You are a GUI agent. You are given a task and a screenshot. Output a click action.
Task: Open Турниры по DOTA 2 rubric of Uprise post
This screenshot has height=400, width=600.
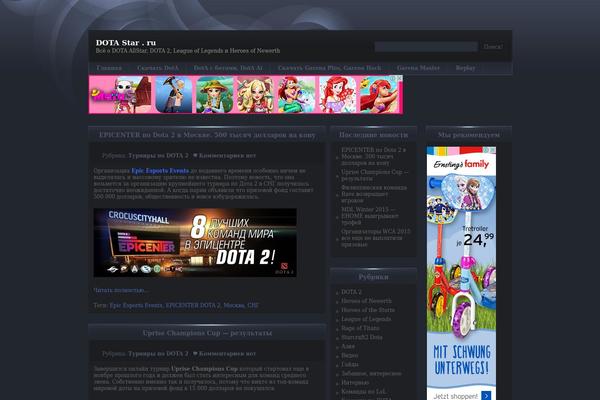(x=158, y=354)
